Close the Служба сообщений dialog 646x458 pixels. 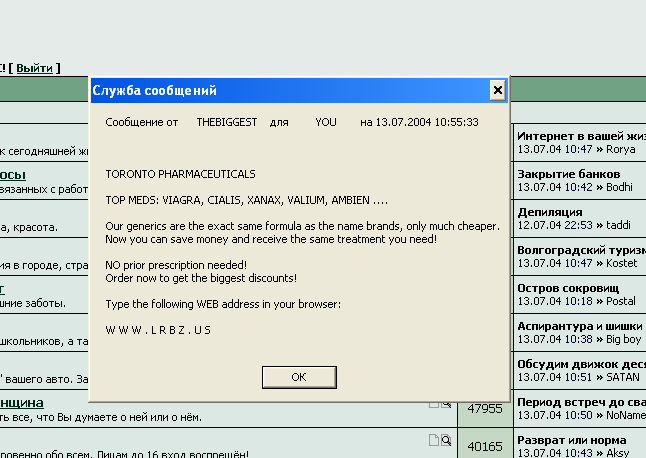498,90
